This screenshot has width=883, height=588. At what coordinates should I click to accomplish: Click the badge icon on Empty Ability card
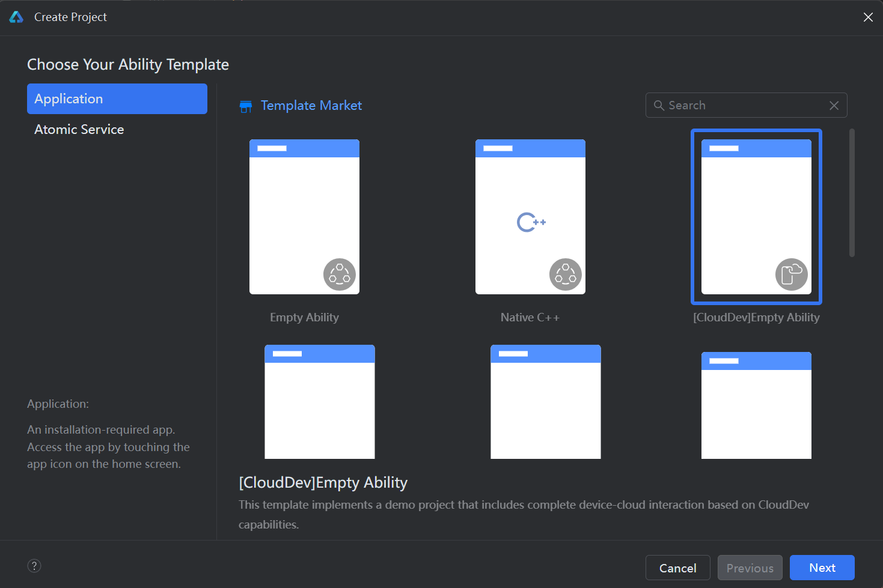[340, 274]
